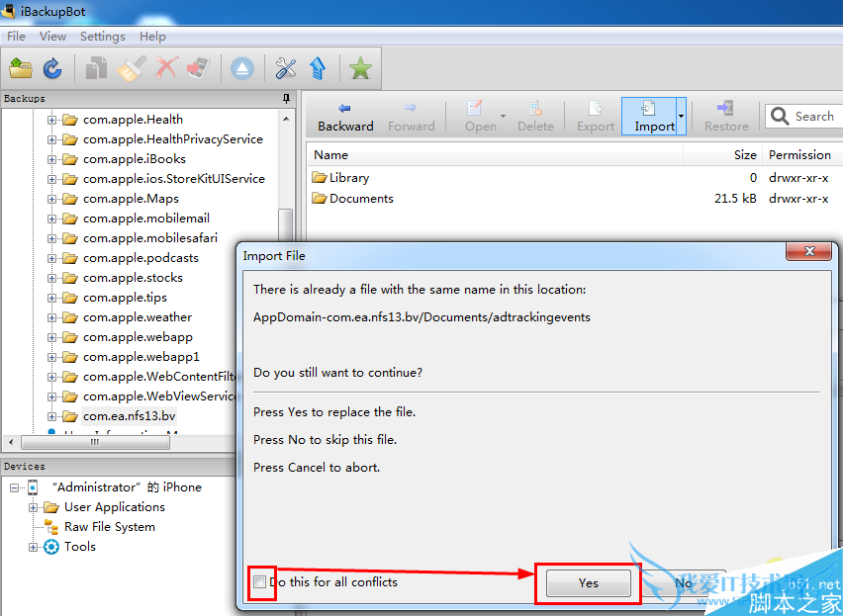Click Backups tree scroll left arrow

(11, 443)
